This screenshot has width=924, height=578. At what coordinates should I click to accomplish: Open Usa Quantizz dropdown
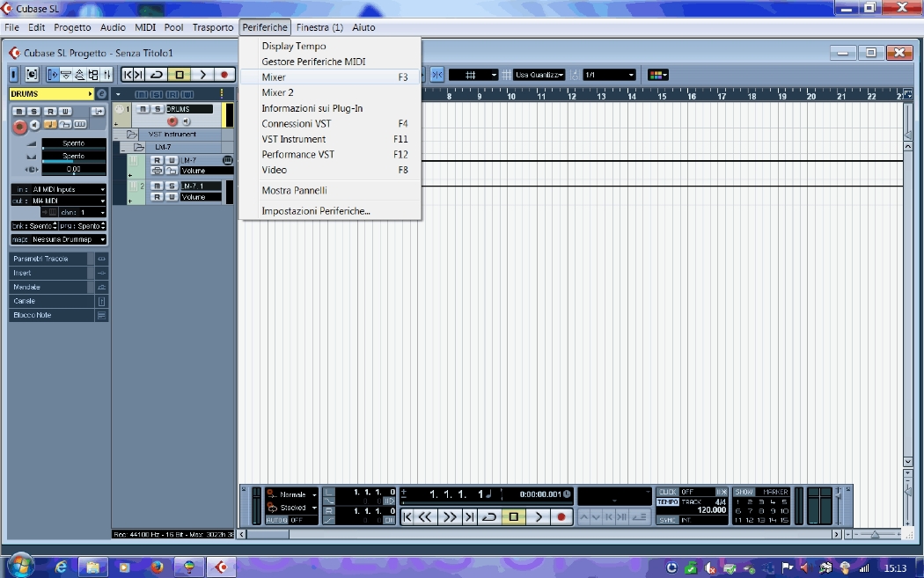pyautogui.click(x=539, y=75)
